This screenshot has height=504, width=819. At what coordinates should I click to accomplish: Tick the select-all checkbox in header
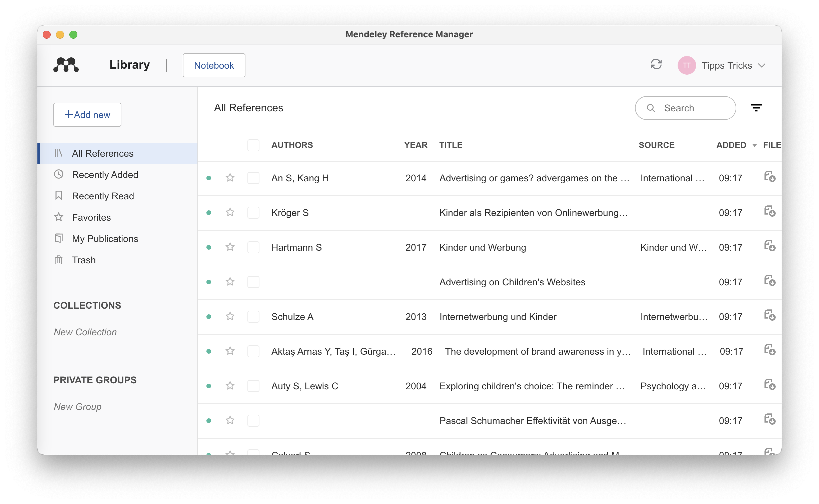253,145
